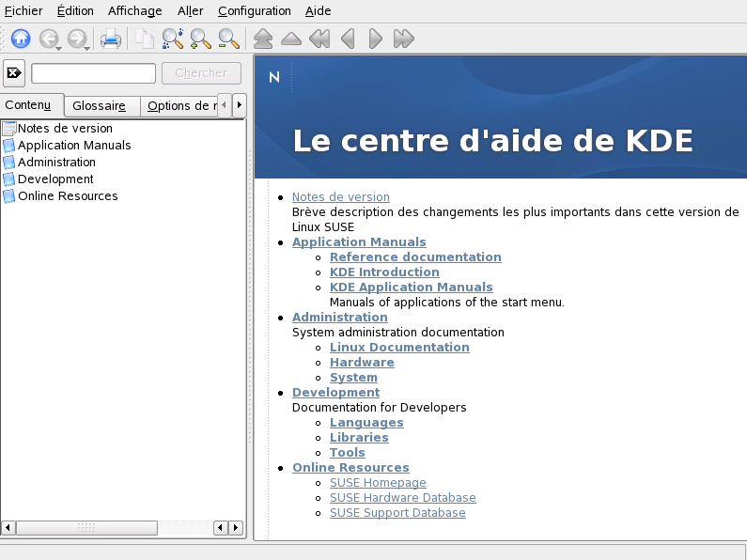Open the Linux Documentation link
747x560 pixels.
pyautogui.click(x=399, y=347)
